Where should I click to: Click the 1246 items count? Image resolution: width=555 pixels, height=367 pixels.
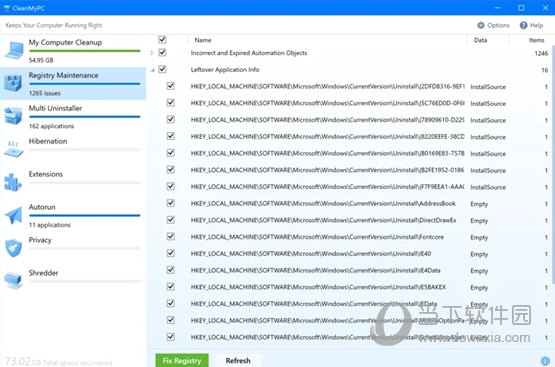point(541,53)
